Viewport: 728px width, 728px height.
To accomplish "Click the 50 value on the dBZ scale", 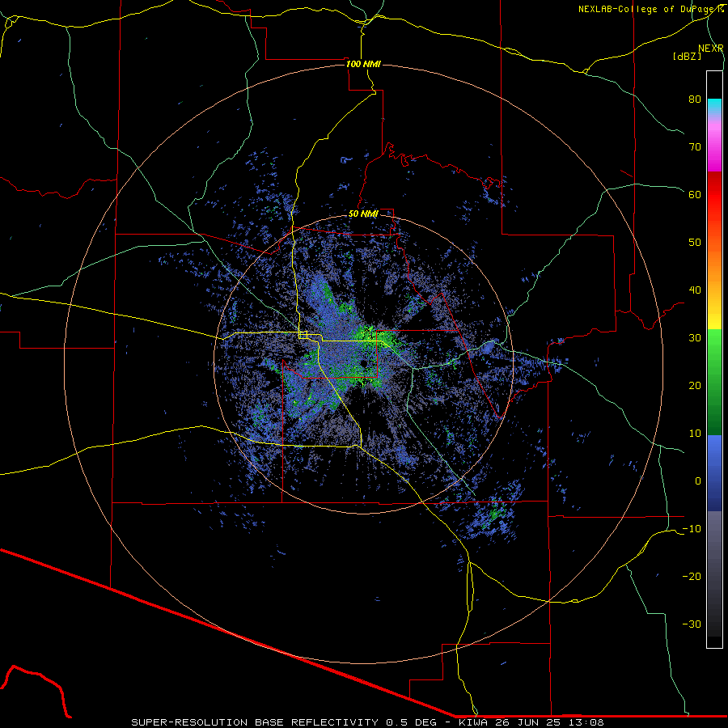I will [x=695, y=243].
